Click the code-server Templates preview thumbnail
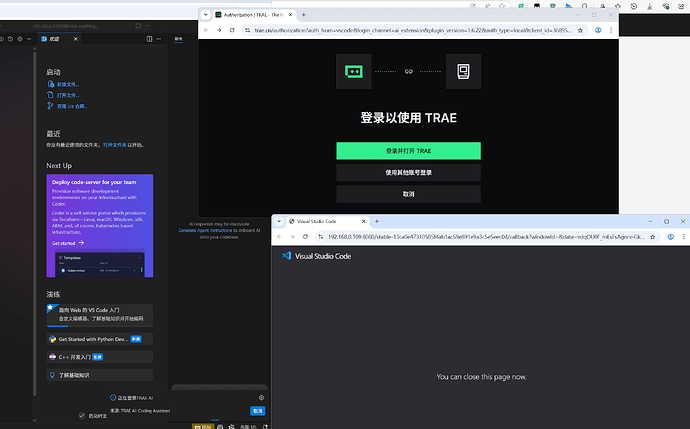Viewport: 690px width, 429px height. (100, 264)
